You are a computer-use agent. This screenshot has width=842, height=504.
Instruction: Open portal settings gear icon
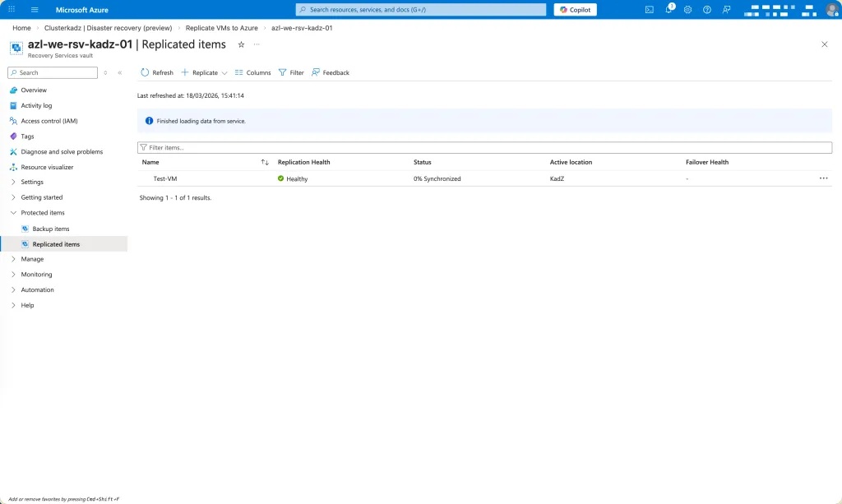point(687,10)
